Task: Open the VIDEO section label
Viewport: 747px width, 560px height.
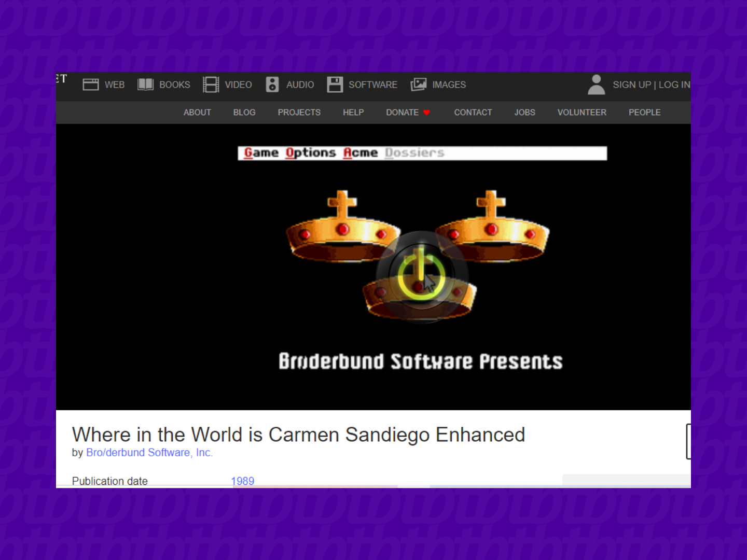Action: 238,85
